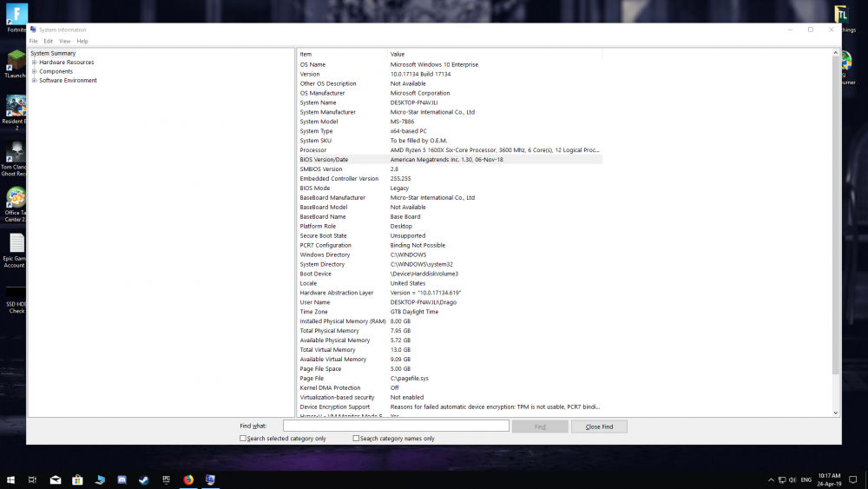Expand Software Environment node
868x489 pixels.
pyautogui.click(x=35, y=80)
